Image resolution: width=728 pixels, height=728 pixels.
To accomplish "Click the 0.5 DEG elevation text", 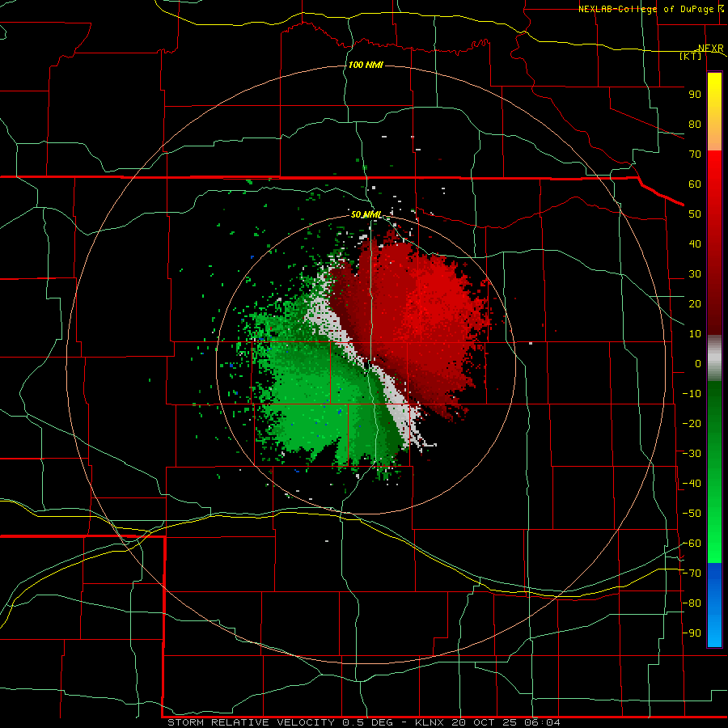I will pyautogui.click(x=368, y=722).
